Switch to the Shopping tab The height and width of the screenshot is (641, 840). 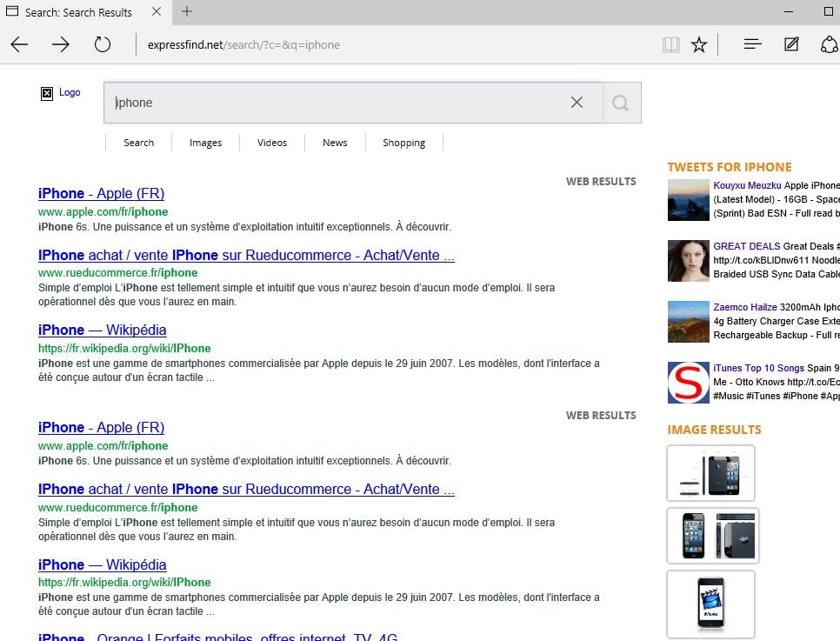point(404,143)
